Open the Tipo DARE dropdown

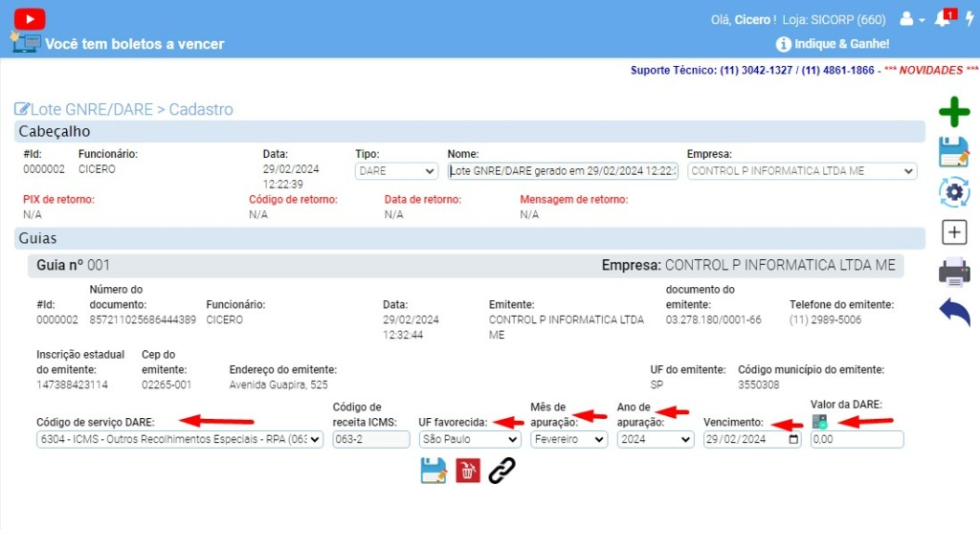396,171
